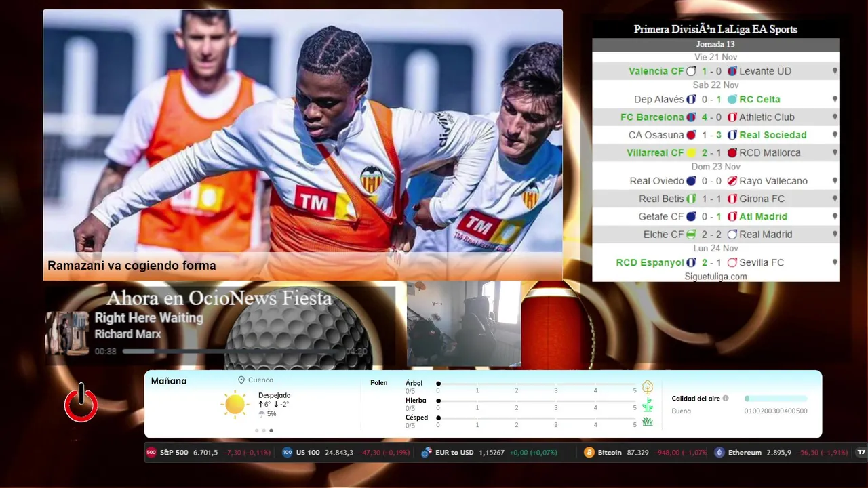Click the Césped pollen level slider
The width and height of the screenshot is (868, 488).
click(x=536, y=418)
